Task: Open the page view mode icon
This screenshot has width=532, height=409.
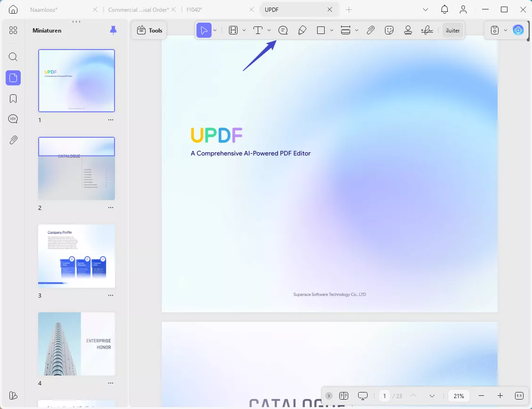Action: [344, 396]
